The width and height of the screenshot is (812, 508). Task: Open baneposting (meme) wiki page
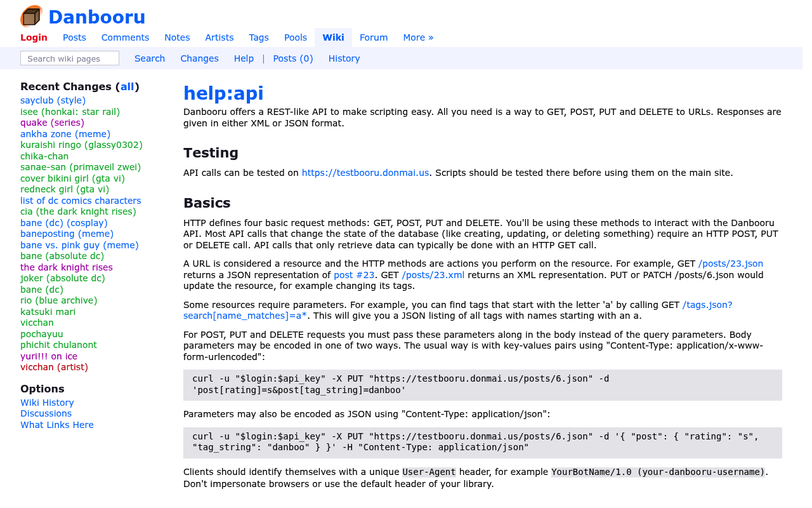point(67,234)
